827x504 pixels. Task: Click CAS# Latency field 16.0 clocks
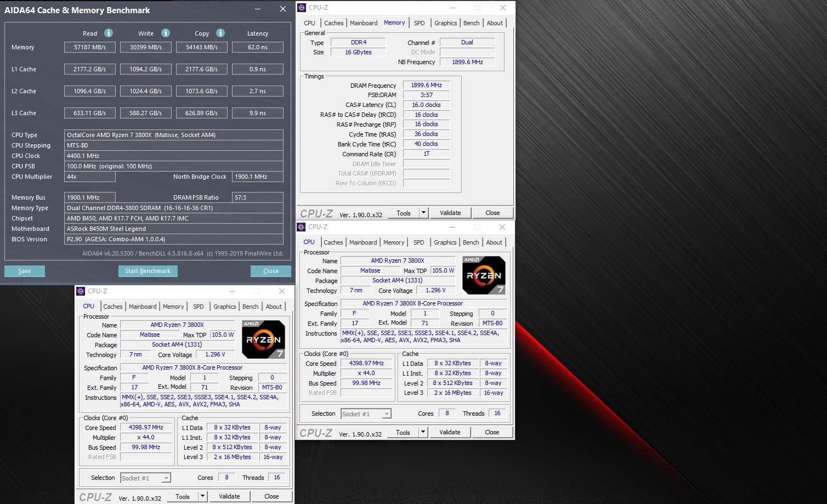426,105
